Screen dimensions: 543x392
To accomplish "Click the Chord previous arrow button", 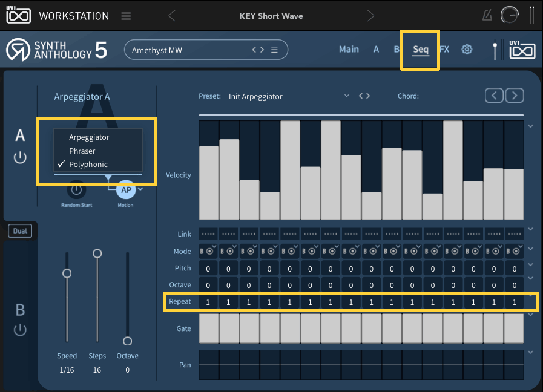I will 494,96.
